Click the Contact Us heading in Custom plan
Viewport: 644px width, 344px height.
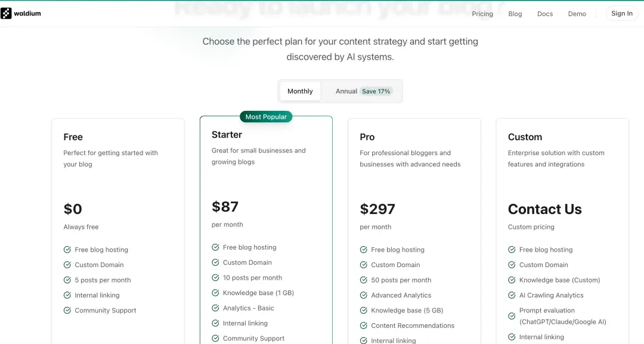click(x=544, y=209)
